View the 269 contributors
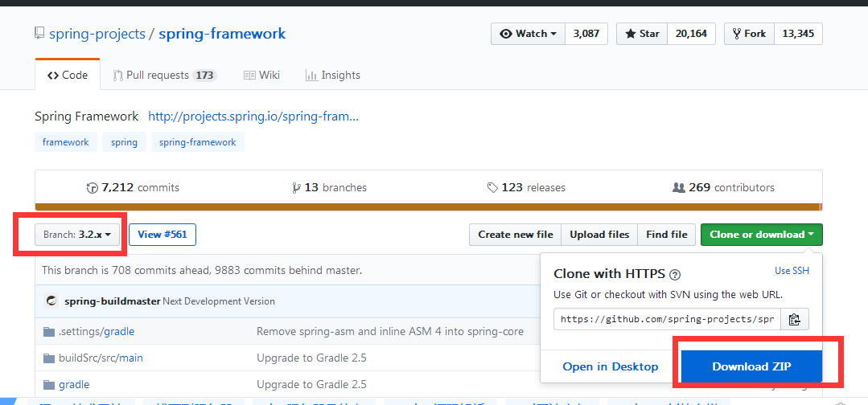 [x=723, y=187]
